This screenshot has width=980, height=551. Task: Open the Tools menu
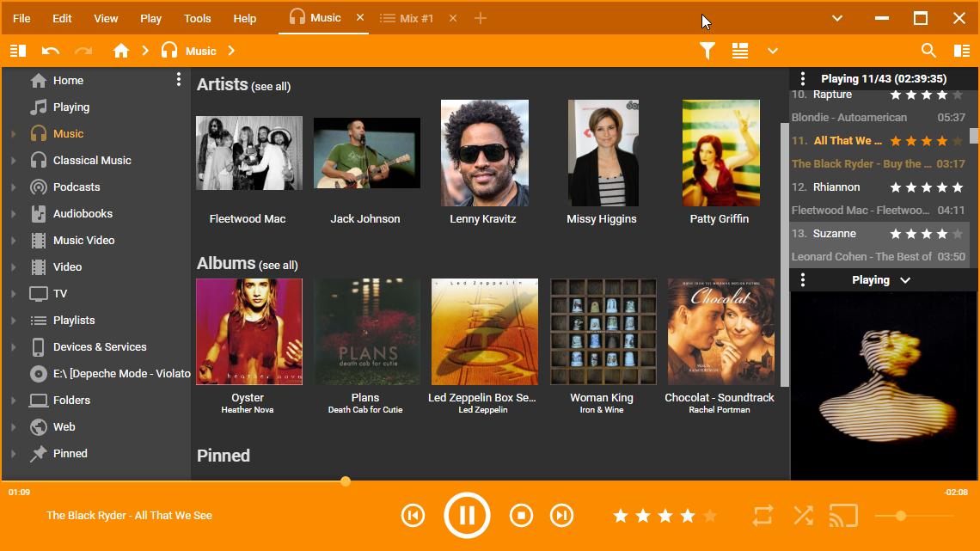(197, 18)
